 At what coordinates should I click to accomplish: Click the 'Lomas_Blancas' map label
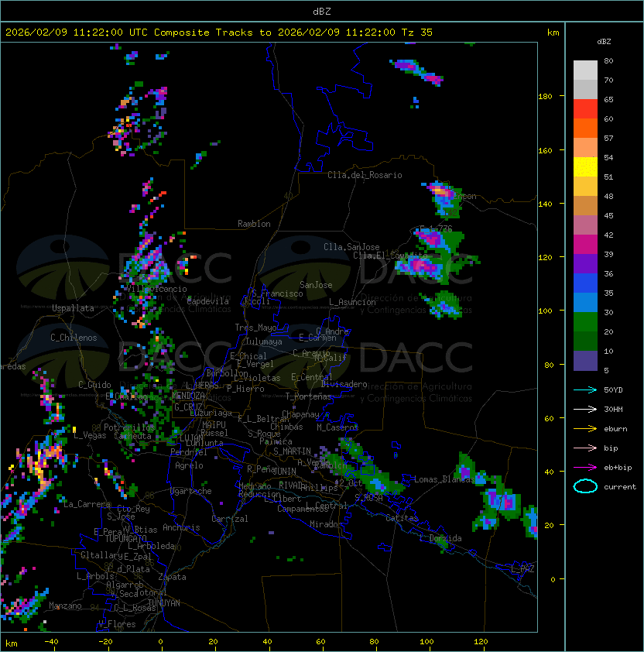(444, 479)
